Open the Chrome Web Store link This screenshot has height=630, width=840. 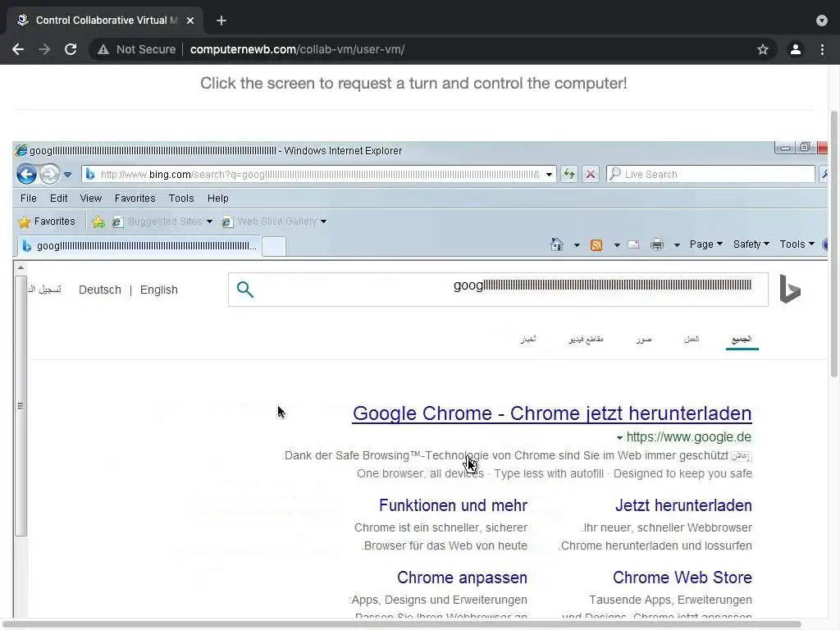[x=682, y=577]
